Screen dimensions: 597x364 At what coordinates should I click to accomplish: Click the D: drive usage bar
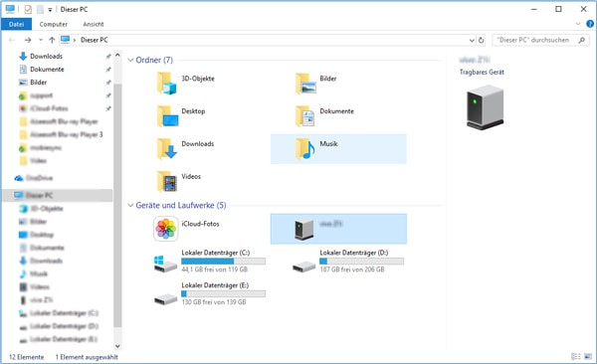pos(361,262)
